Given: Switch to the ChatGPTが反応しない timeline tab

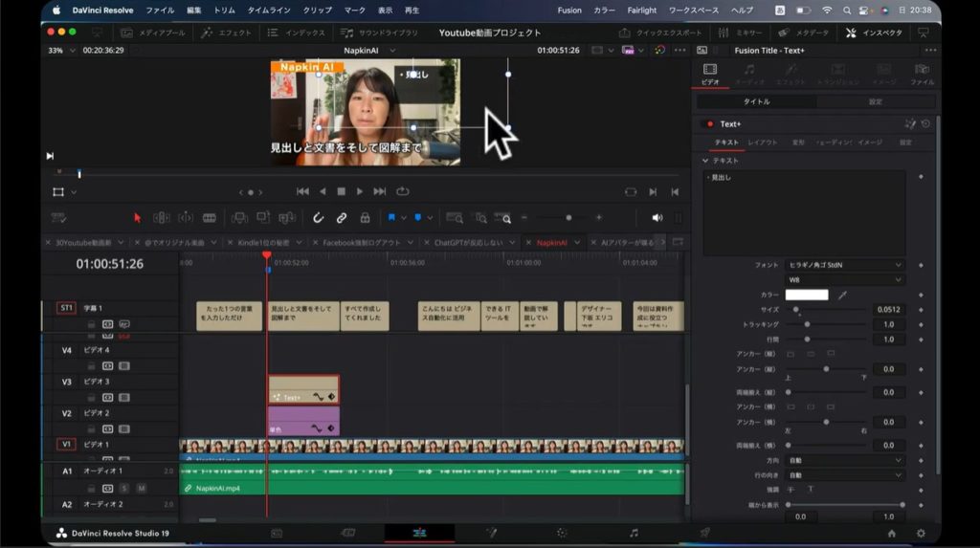Looking at the screenshot, I should pos(470,243).
